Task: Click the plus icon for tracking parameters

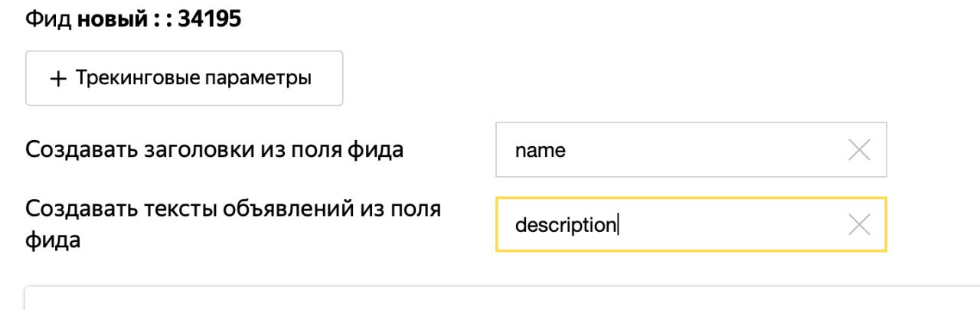Action: click(58, 79)
